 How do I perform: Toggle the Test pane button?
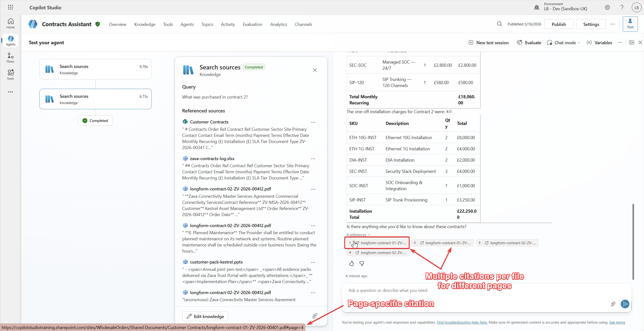[630, 24]
